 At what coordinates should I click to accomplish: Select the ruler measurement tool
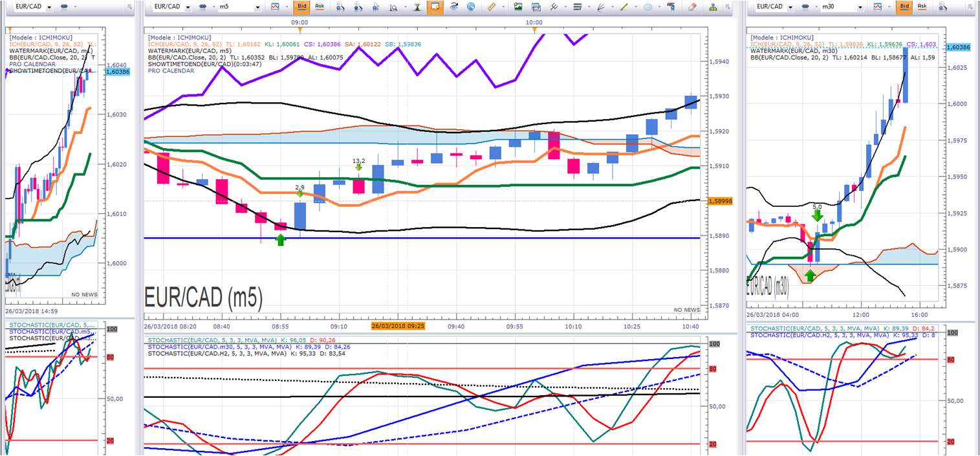point(491,6)
